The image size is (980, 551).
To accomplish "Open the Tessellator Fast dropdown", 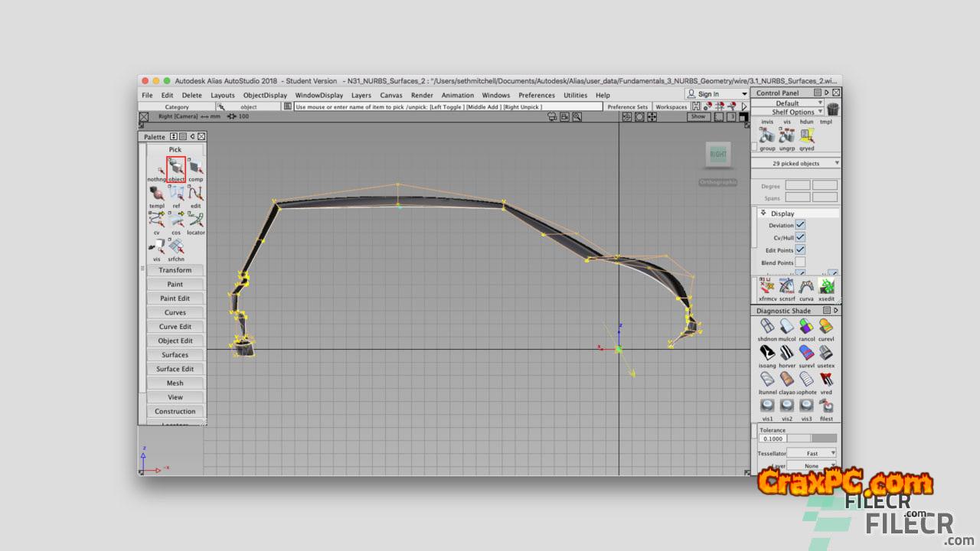I will (x=812, y=453).
